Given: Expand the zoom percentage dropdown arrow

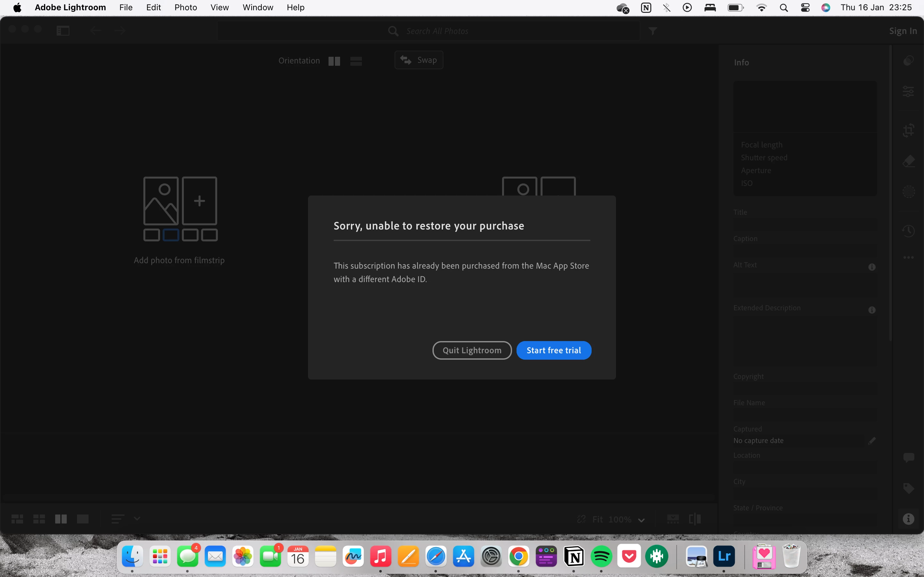Looking at the screenshot, I should pyautogui.click(x=641, y=520).
